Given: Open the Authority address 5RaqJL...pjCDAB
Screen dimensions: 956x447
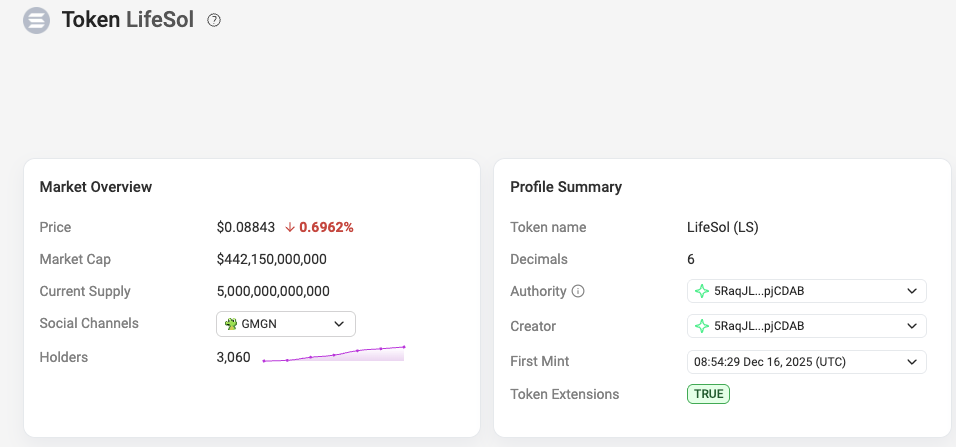Looking at the screenshot, I should click(759, 291).
